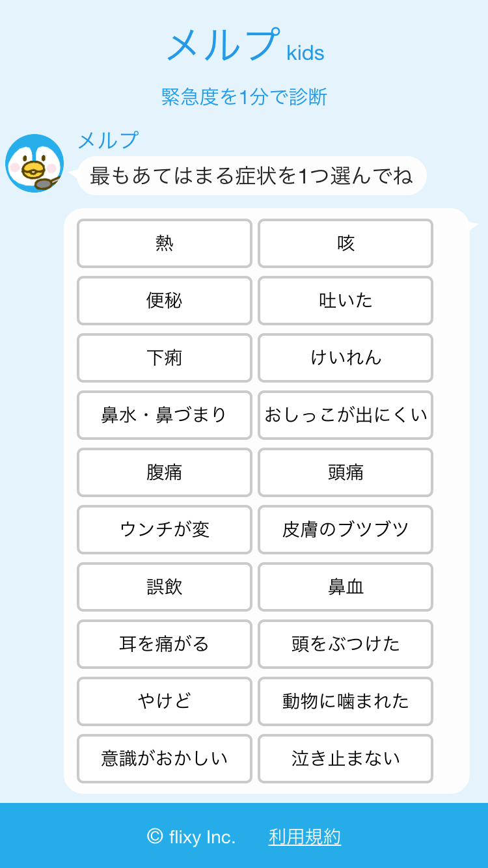Select 意識がおかしい symptom

click(x=165, y=759)
